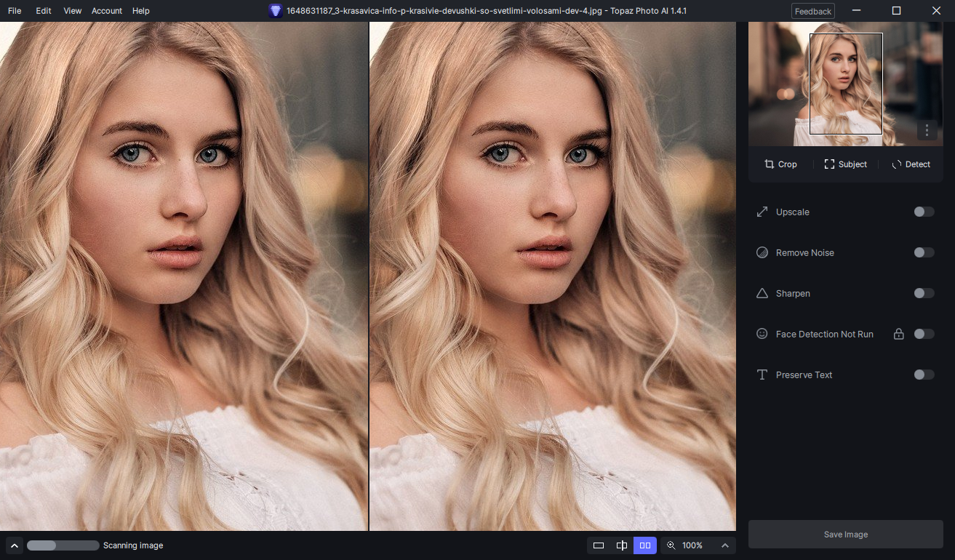
Task: Enable the Sharpen switch
Action: click(x=924, y=293)
